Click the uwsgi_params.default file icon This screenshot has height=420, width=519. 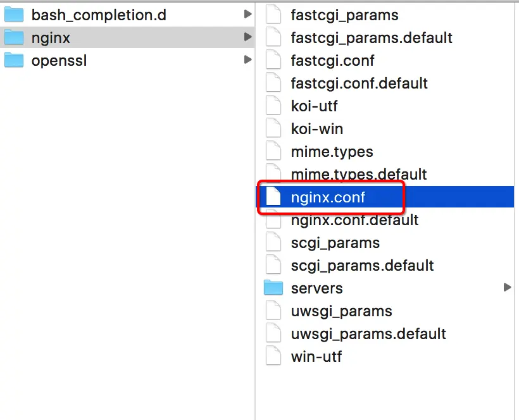pyautogui.click(x=273, y=334)
